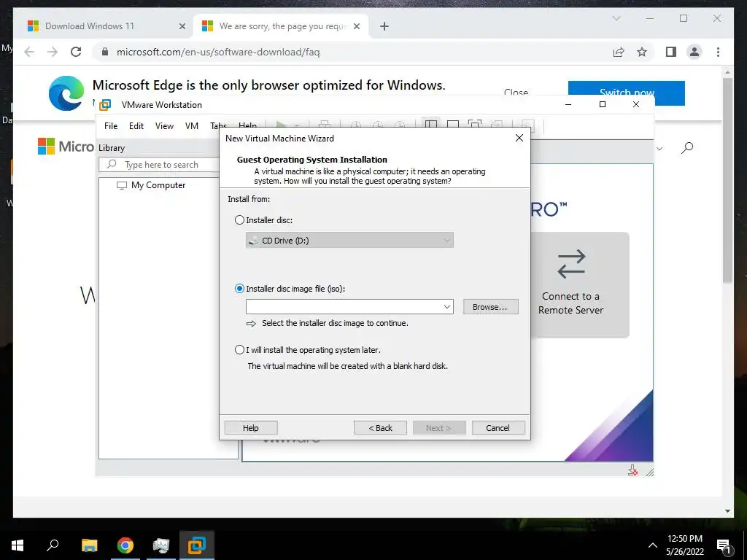Bookmark this page with the star icon
The image size is (747, 560).
[x=642, y=52]
